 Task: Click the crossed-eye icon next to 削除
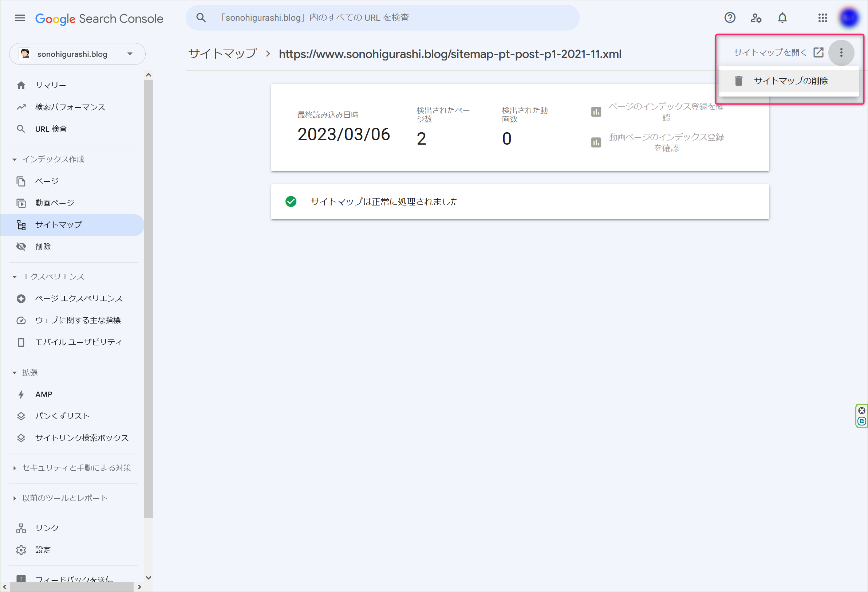[x=21, y=247]
